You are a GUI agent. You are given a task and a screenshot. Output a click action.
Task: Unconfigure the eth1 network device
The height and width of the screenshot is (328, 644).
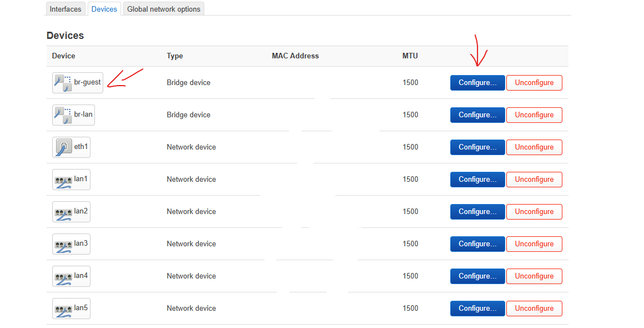[534, 147]
